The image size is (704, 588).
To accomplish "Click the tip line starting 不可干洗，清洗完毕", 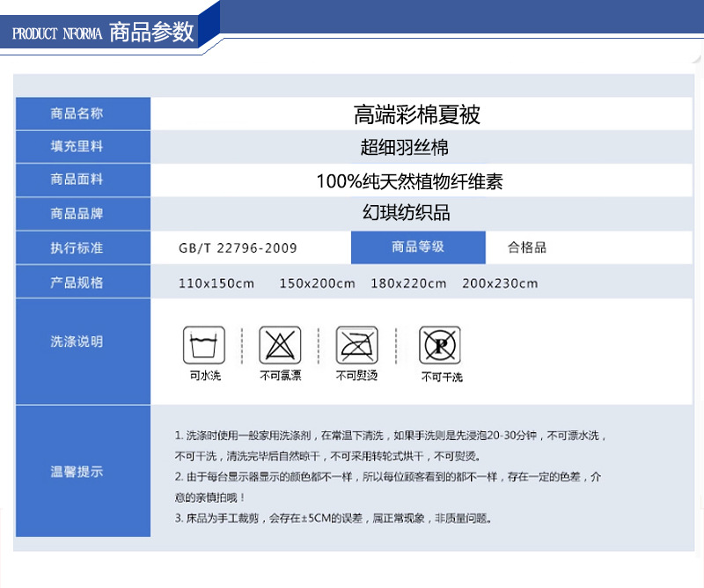I will pos(327,456).
